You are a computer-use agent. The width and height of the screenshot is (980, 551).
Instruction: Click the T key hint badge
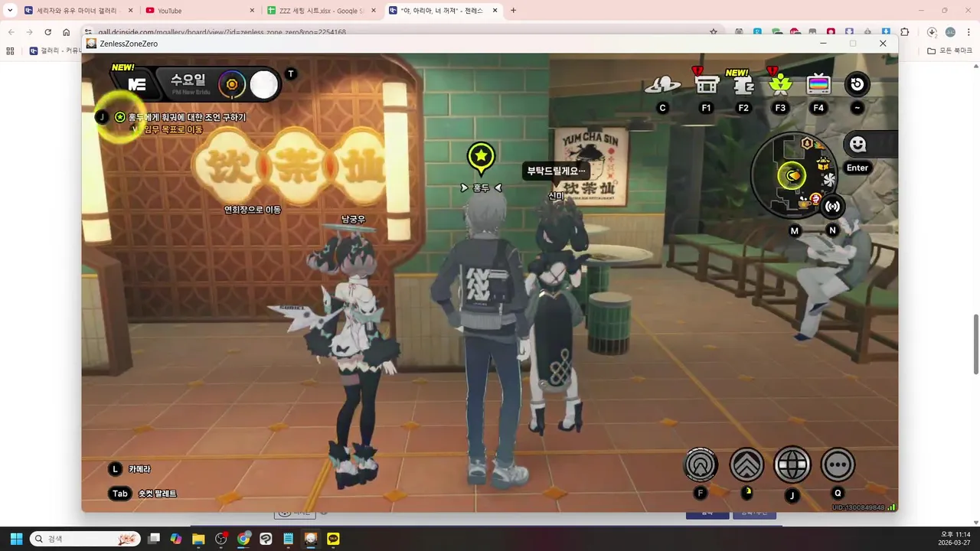coord(290,73)
